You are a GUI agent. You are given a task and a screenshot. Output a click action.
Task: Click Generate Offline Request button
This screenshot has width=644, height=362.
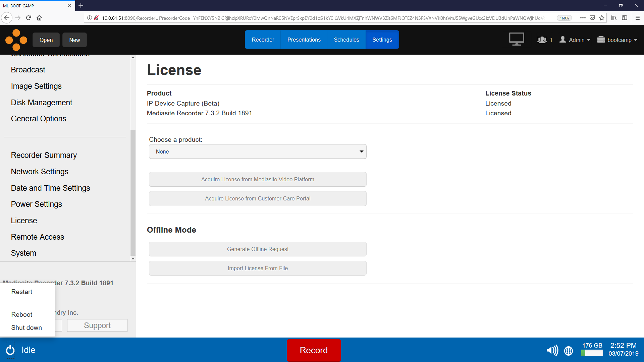coord(258,249)
